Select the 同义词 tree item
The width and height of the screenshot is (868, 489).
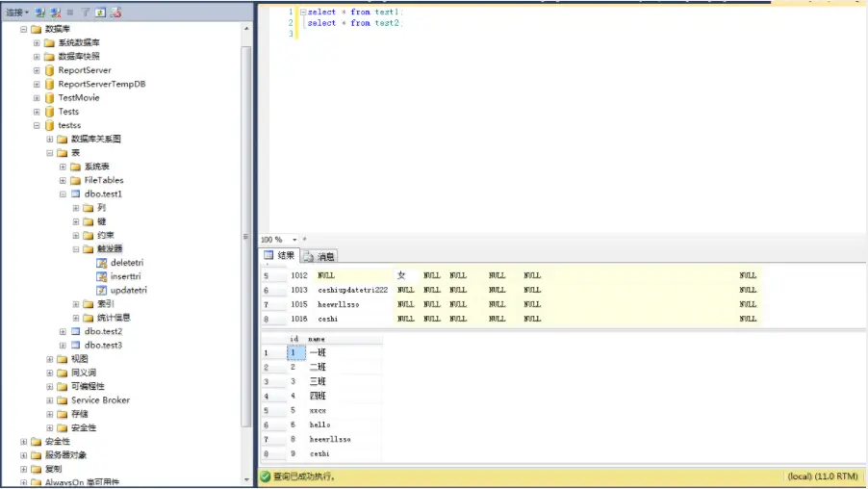(x=84, y=373)
